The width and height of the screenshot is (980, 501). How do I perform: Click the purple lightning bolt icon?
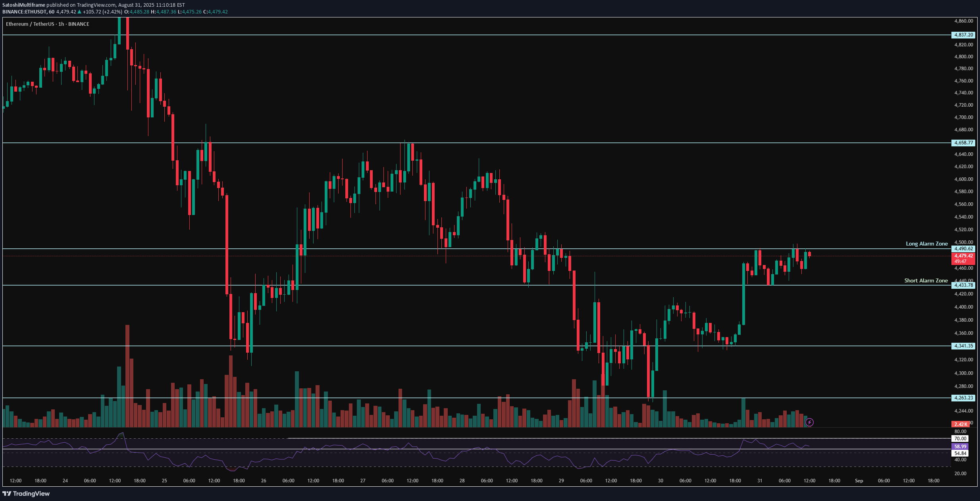809,422
